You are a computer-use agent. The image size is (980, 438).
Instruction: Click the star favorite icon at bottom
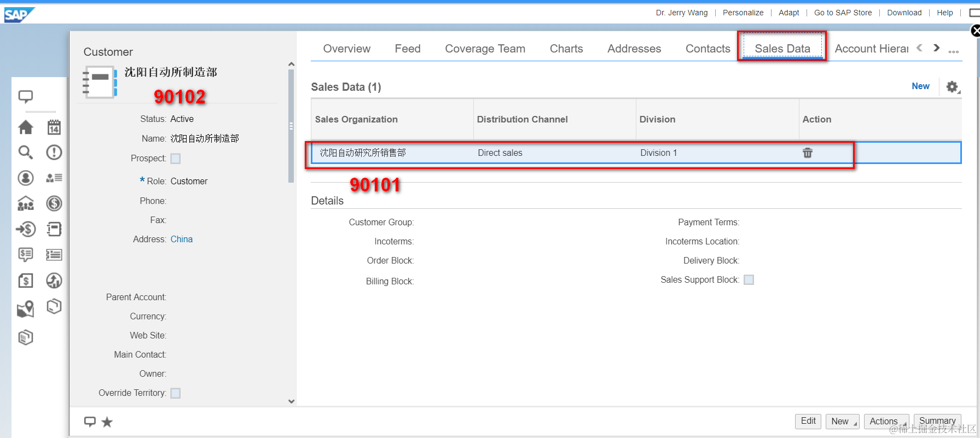[107, 422]
